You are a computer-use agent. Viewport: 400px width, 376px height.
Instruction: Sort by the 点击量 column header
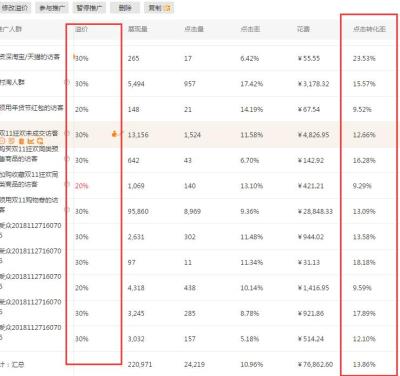(194, 29)
